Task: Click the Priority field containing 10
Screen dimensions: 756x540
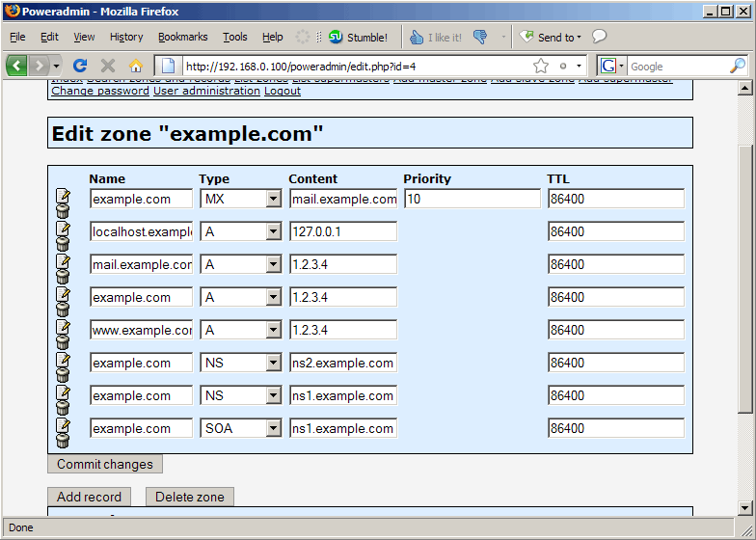Action: pyautogui.click(x=472, y=199)
